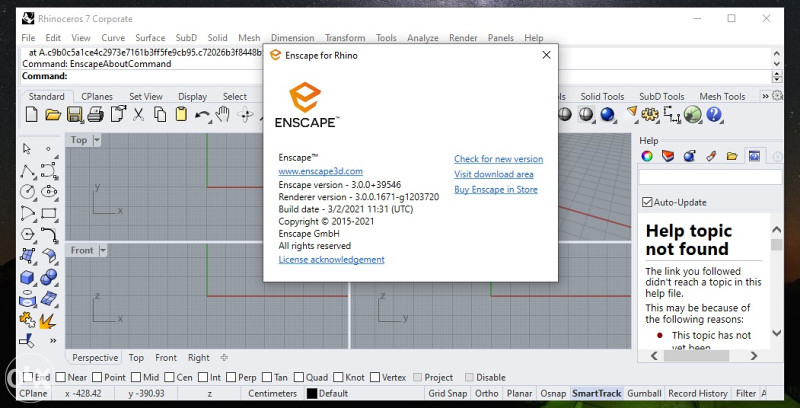Click the command line history stepper arrows
This screenshot has width=800, height=408.
(777, 76)
